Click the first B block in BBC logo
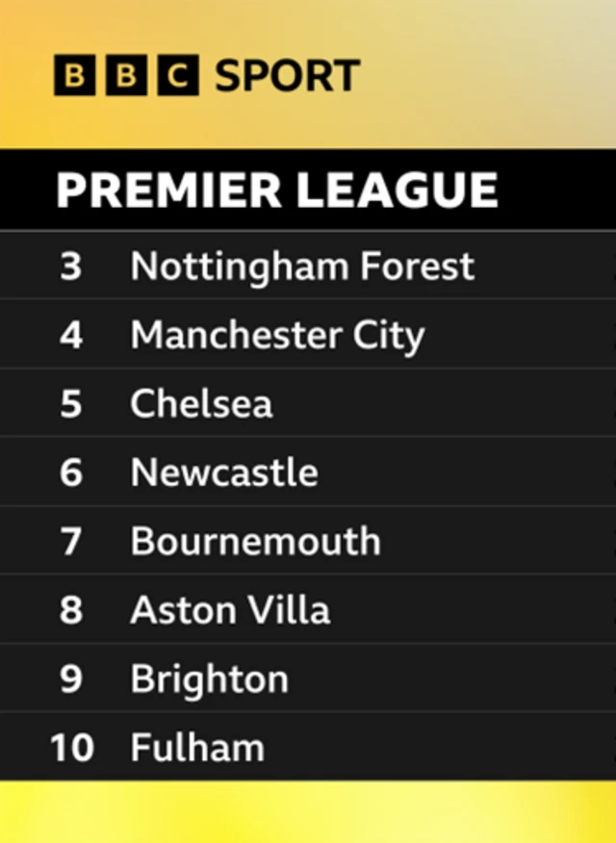The width and height of the screenshot is (616, 843). 75,75
